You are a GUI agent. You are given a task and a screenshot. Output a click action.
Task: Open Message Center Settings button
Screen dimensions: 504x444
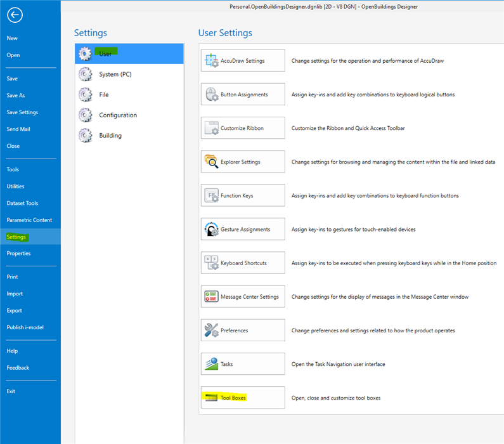click(x=243, y=296)
